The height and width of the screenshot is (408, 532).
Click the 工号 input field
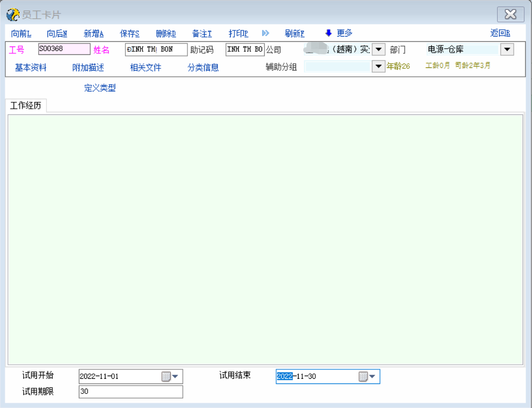pos(64,50)
